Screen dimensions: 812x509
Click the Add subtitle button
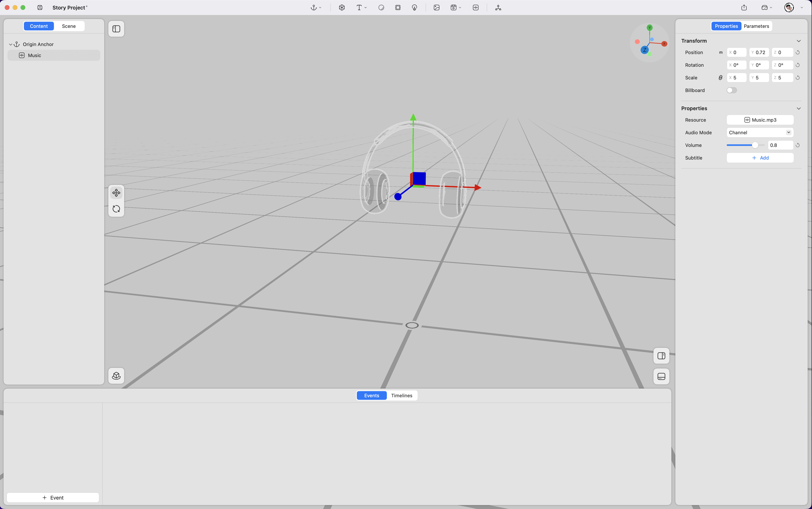760,158
